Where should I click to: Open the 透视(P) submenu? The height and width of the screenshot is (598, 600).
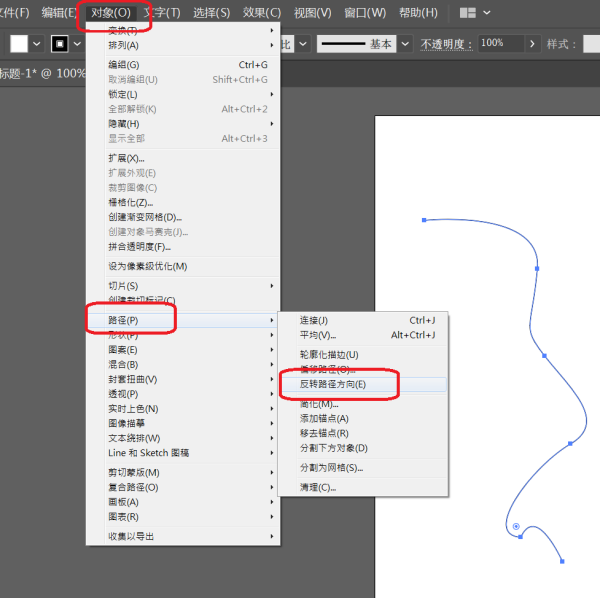183,394
